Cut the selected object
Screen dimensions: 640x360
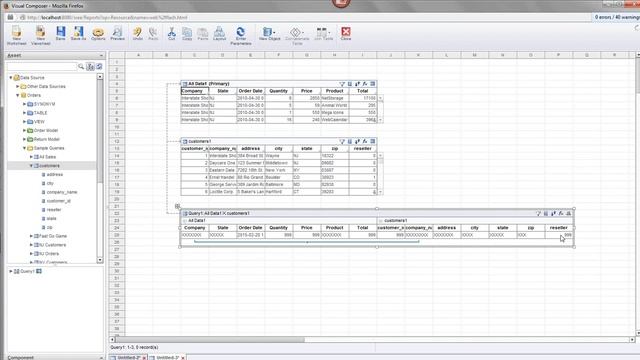172,33
